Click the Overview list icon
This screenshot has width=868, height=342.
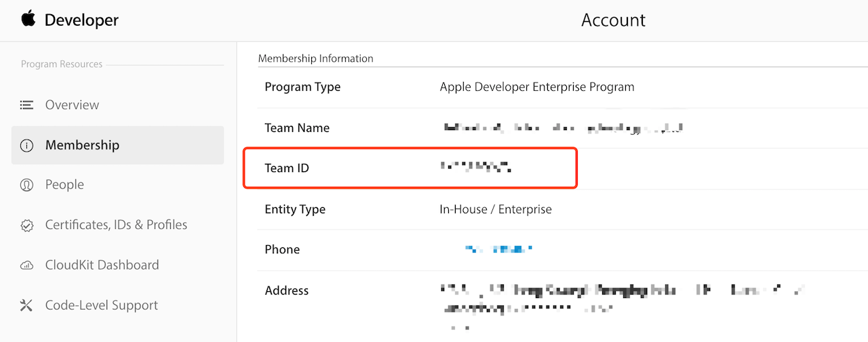coord(26,105)
